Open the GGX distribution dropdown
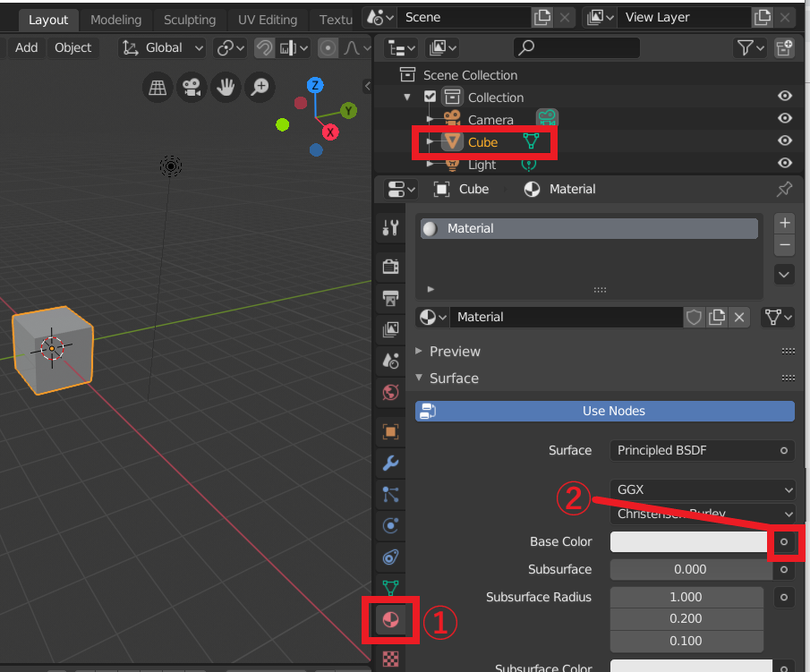Image resolution: width=810 pixels, height=672 pixels. click(x=703, y=489)
